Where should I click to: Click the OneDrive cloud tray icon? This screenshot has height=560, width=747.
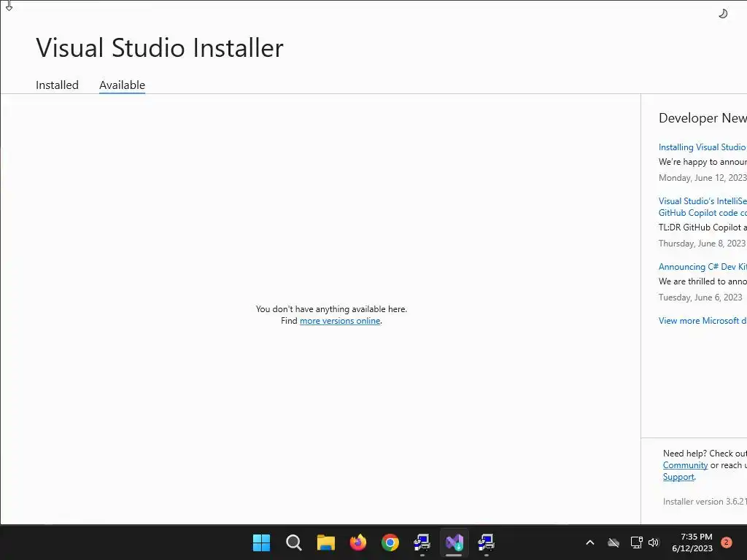tap(614, 542)
